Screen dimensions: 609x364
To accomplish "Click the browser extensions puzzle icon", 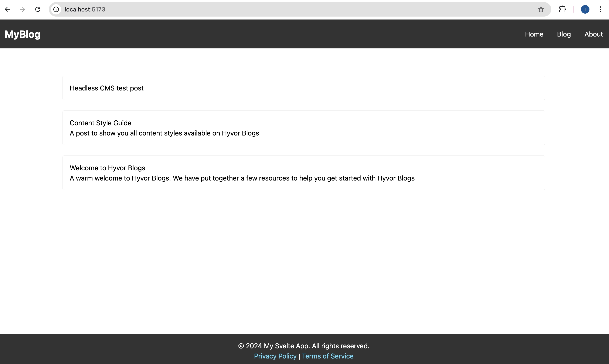I will pos(563,9).
